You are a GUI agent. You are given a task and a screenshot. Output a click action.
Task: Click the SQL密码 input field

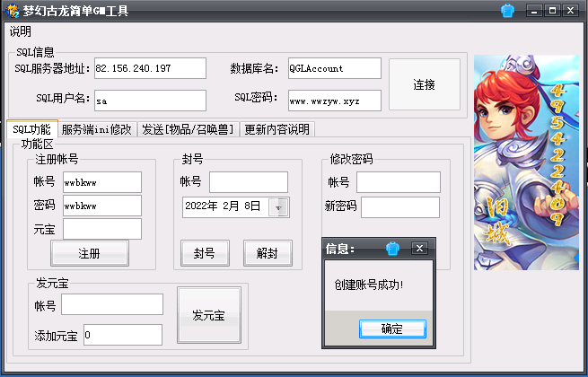click(335, 101)
